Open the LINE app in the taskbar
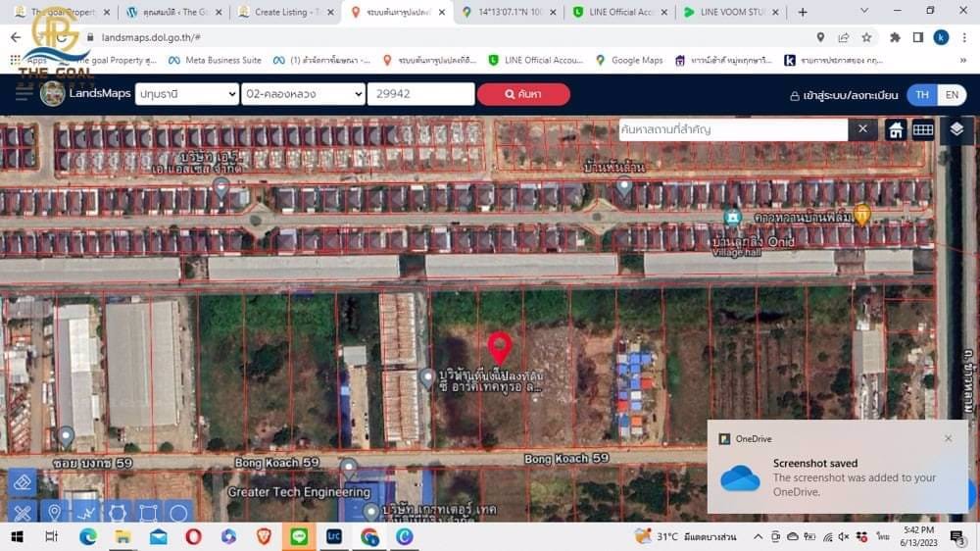This screenshot has width=980, height=551. (298, 536)
